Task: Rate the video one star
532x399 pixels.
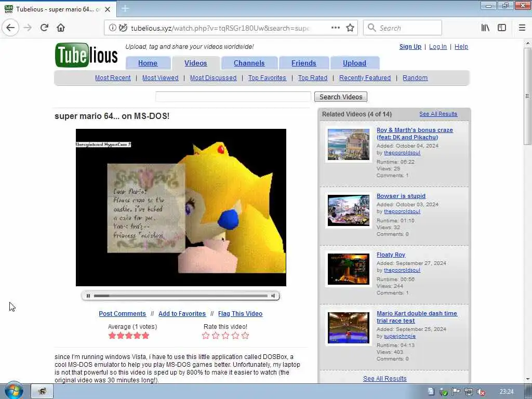Action: point(206,336)
